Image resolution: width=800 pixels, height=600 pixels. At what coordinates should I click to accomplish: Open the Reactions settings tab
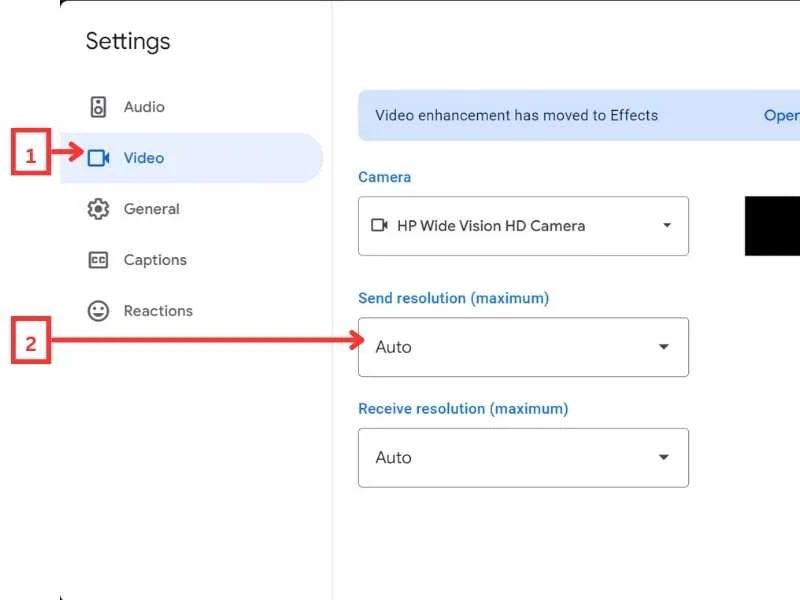[x=191, y=311]
